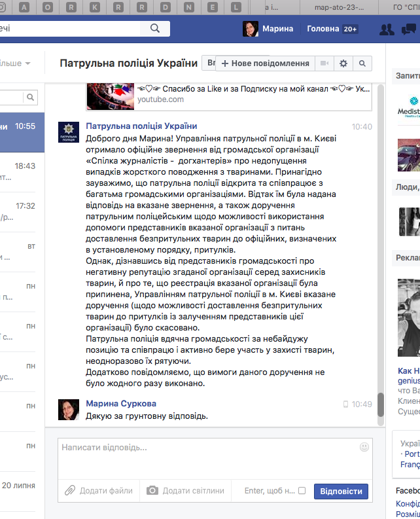Click Марина Суркова avatar in message
The width and height of the screenshot is (420, 519).
click(69, 410)
